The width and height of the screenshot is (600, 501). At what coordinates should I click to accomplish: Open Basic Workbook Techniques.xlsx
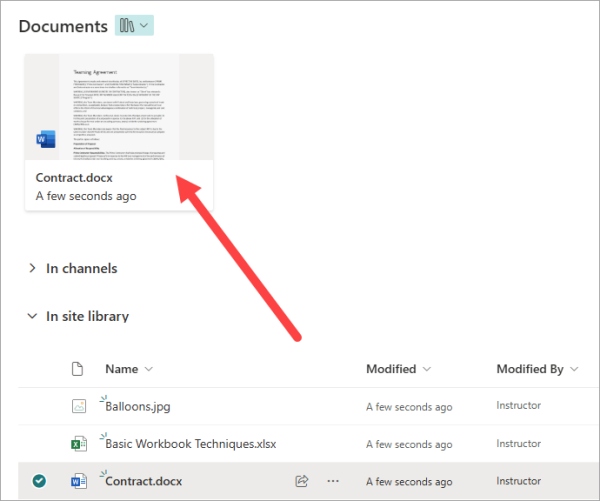point(191,444)
